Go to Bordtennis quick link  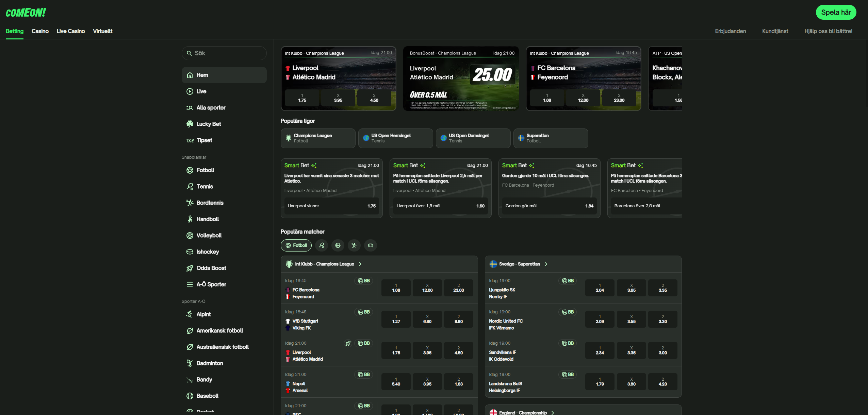(224, 203)
